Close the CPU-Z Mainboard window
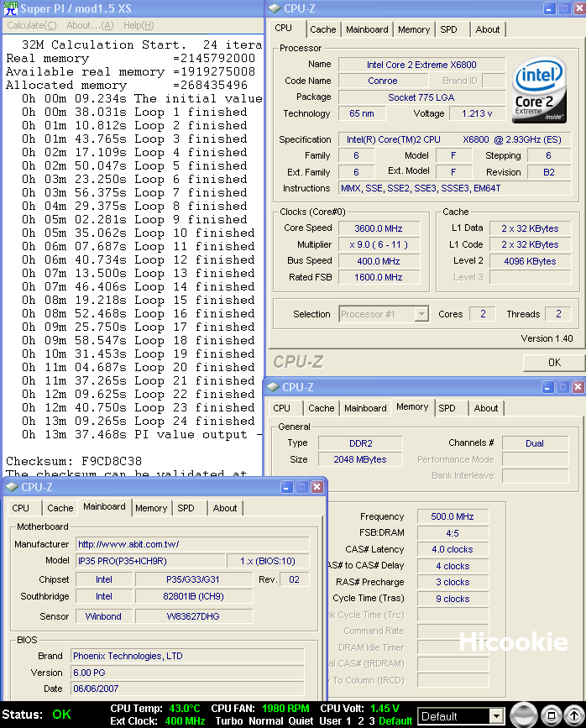586x728 pixels. [317, 486]
